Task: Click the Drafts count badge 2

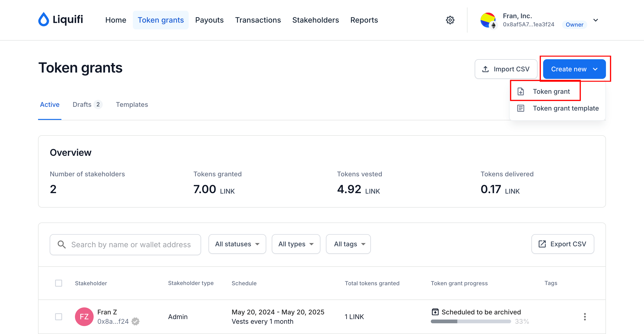Action: [x=98, y=104]
